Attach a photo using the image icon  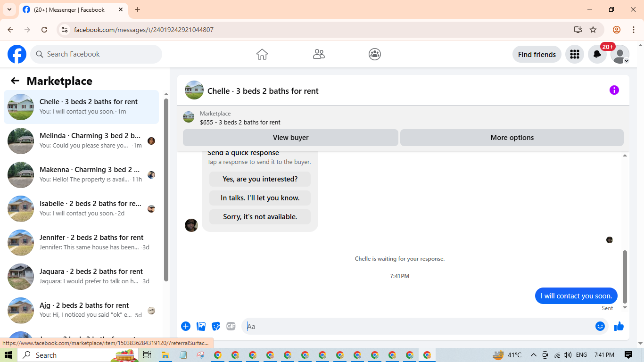point(201,326)
